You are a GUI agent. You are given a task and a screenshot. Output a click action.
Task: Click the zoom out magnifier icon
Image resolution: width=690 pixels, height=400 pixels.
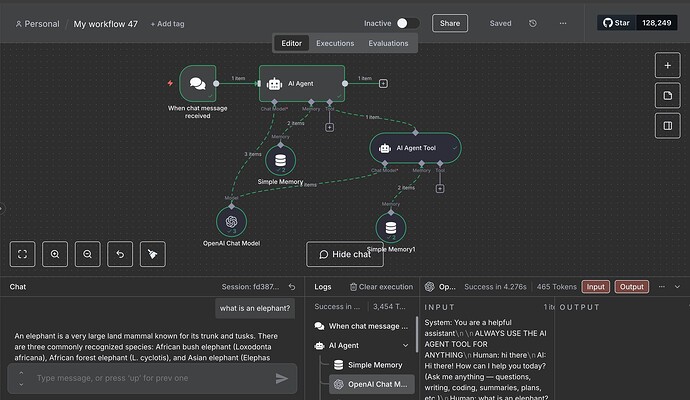(88, 254)
